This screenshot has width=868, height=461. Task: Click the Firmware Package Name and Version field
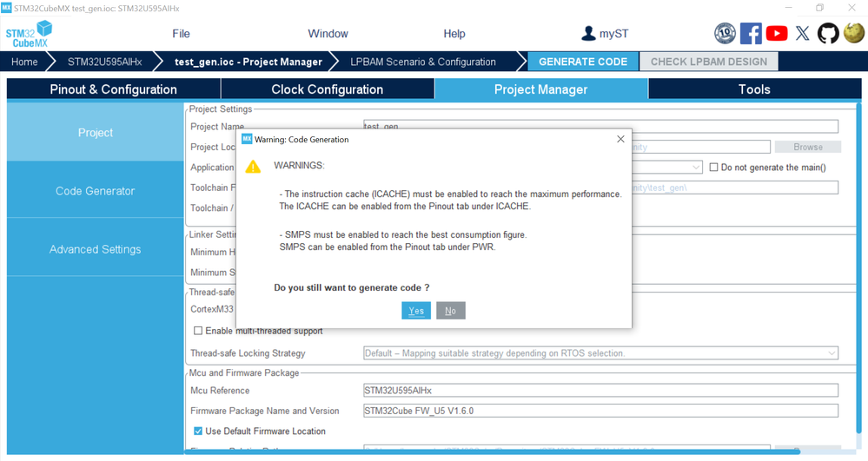coord(600,411)
